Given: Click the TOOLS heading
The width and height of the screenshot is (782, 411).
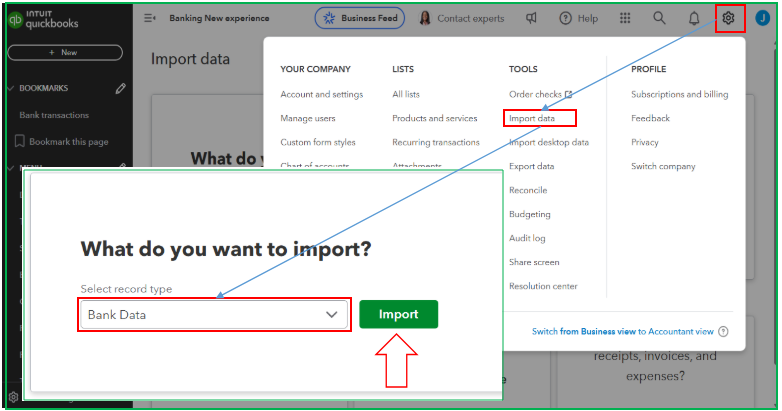Looking at the screenshot, I should tap(523, 69).
